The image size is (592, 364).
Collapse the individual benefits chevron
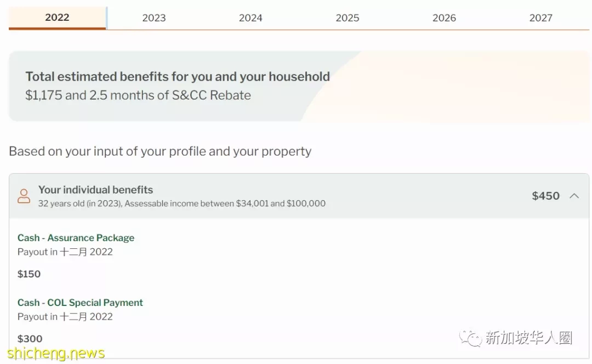pos(574,196)
